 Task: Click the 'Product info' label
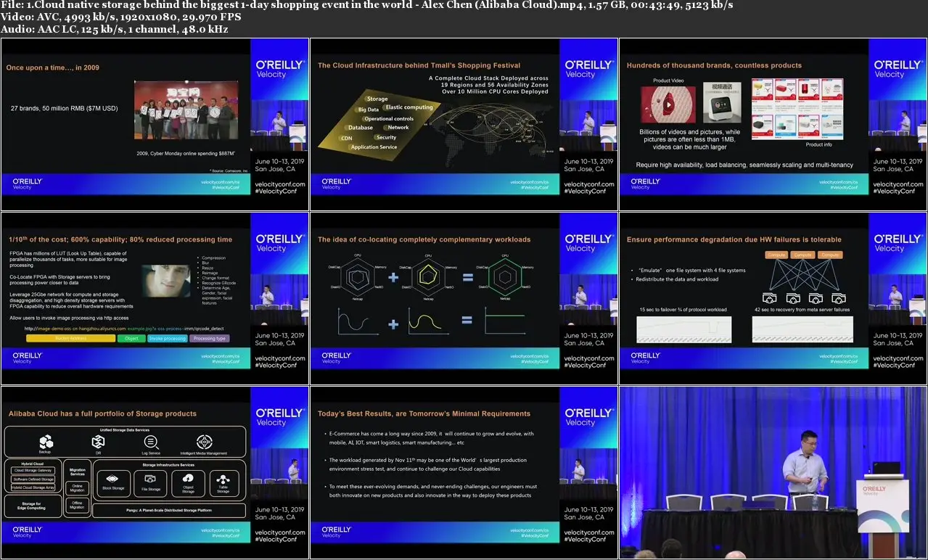[x=818, y=144]
